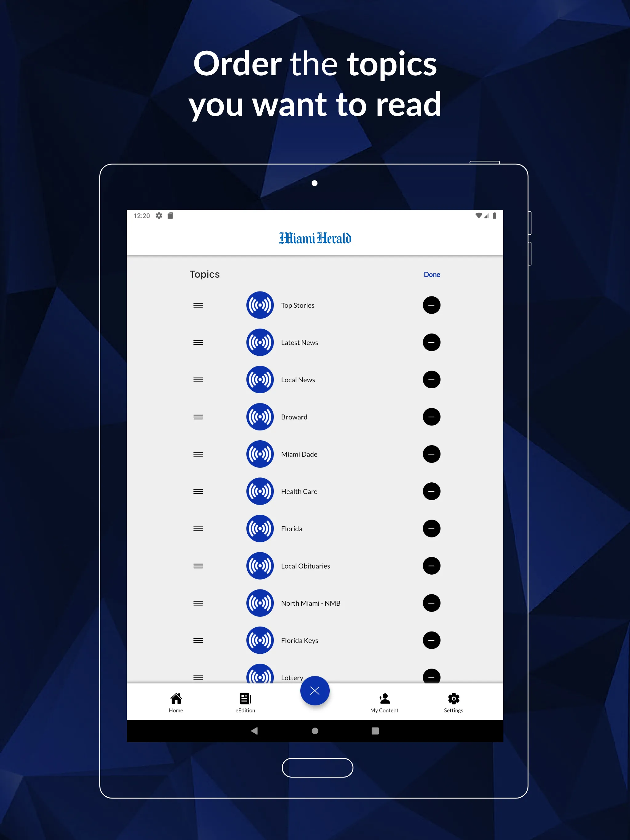Toggle remove button for Top Stories
Viewport: 630px width, 840px height.
click(x=431, y=305)
